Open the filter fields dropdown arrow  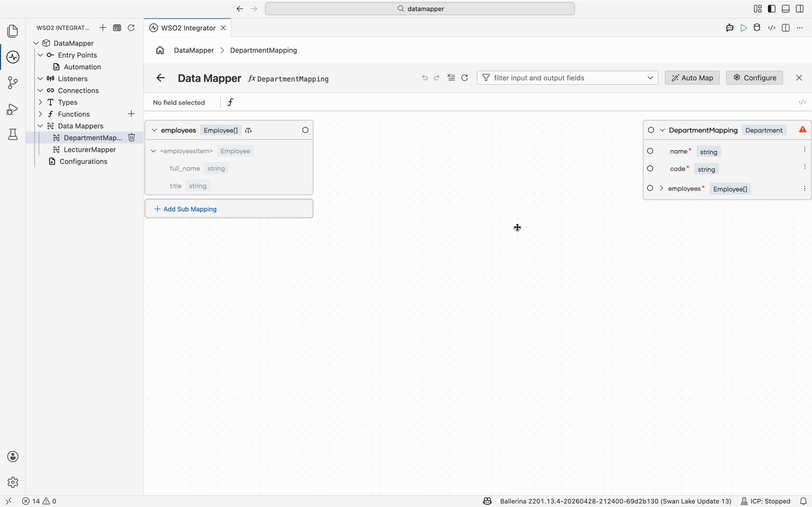click(x=650, y=78)
